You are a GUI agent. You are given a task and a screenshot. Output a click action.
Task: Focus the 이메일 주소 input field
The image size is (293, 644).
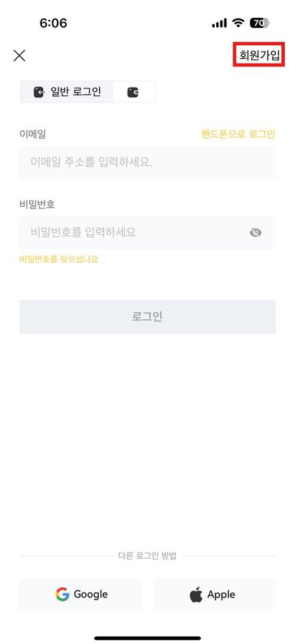[148, 162]
